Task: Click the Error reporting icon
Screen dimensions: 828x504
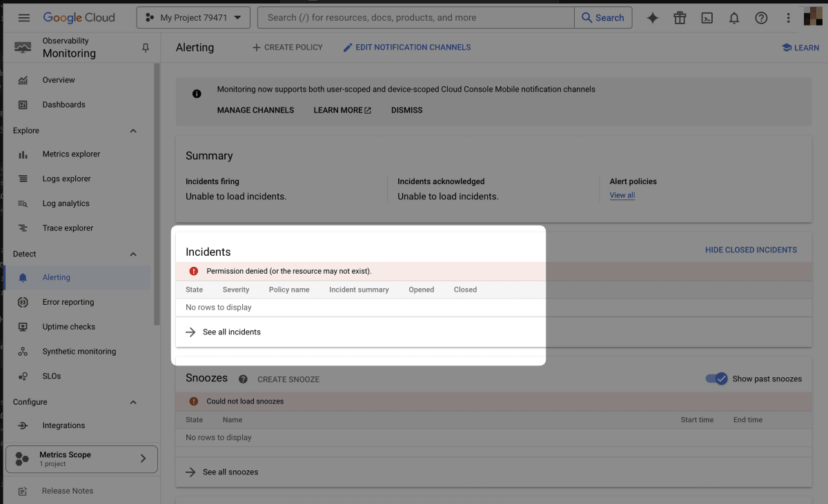Action: (23, 302)
